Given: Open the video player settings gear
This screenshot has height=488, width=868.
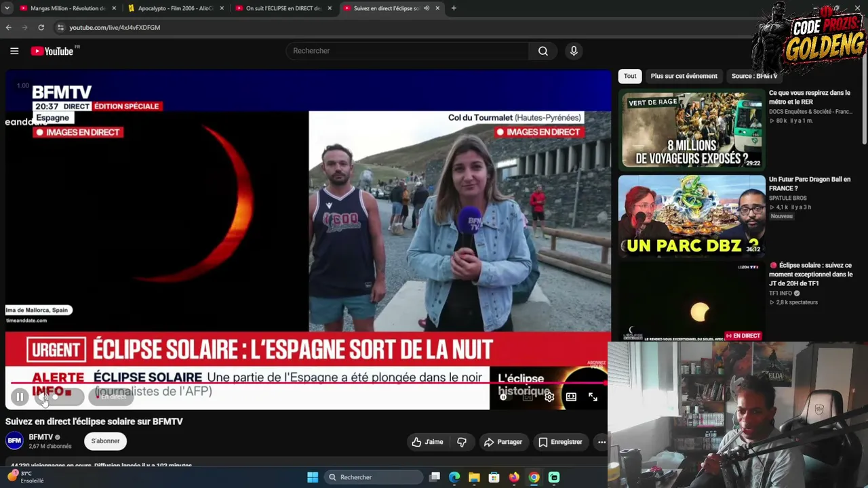Looking at the screenshot, I should point(549,397).
